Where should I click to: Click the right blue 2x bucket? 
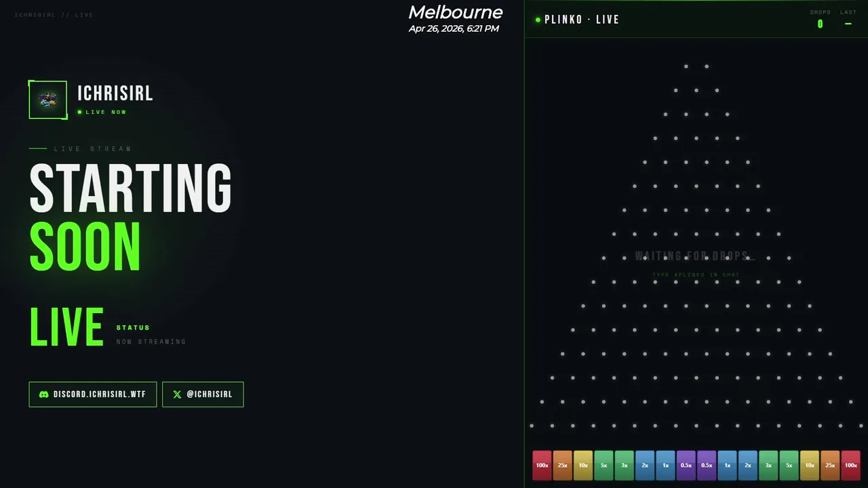coord(748,466)
